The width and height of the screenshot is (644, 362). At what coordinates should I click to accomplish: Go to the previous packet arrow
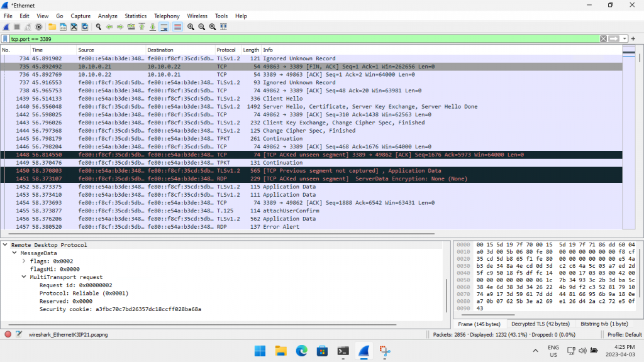[x=109, y=27]
